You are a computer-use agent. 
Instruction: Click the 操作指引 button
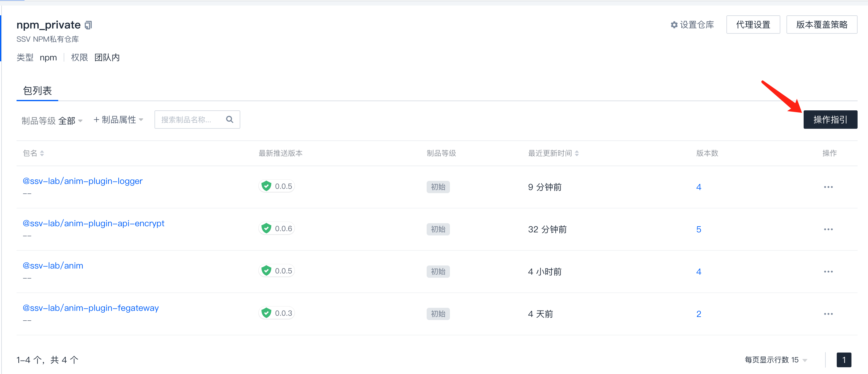(x=830, y=120)
